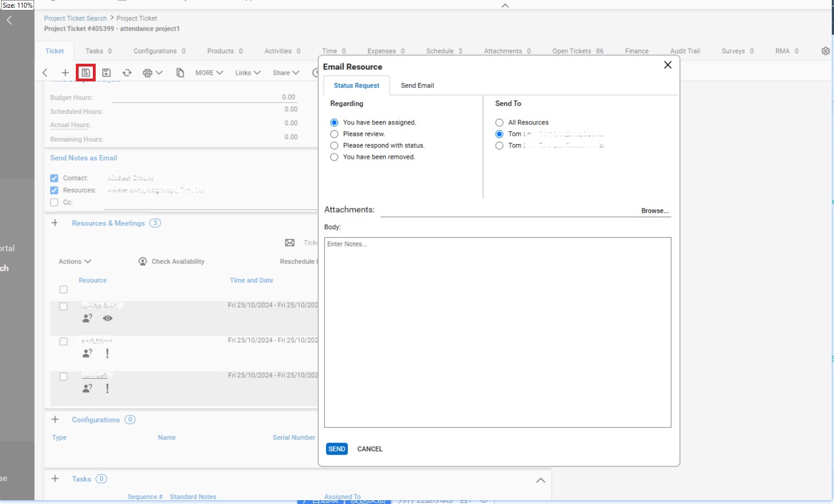The height and width of the screenshot is (504, 834).
Task: Refresh the ticket with the reload icon
Action: click(x=127, y=73)
